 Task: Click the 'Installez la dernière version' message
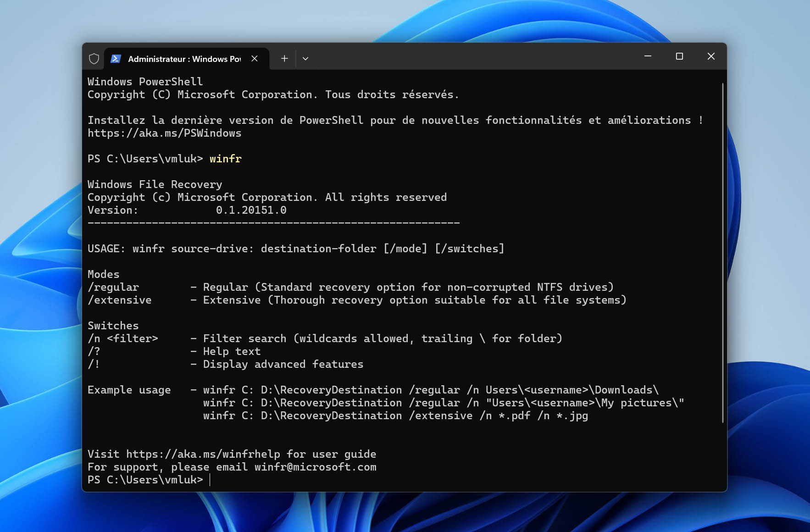[395, 120]
